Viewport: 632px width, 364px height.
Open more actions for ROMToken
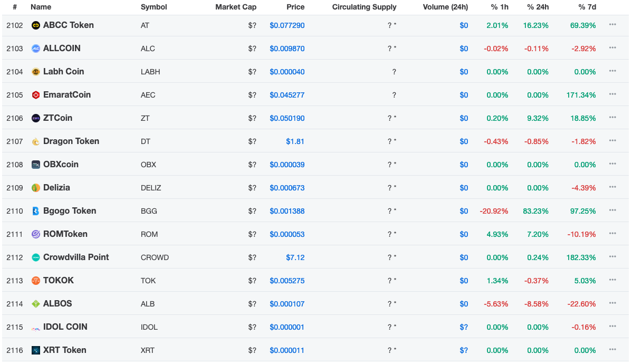tap(612, 233)
